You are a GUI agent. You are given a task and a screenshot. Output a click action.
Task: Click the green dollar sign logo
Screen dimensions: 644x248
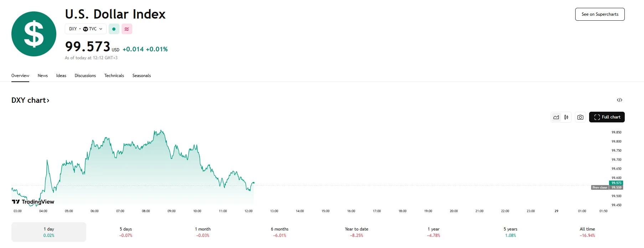(34, 34)
